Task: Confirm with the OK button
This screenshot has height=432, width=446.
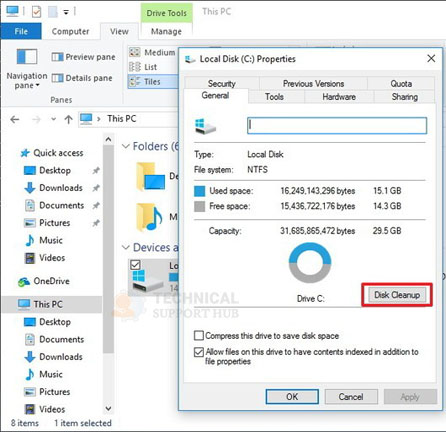Action: (x=292, y=397)
